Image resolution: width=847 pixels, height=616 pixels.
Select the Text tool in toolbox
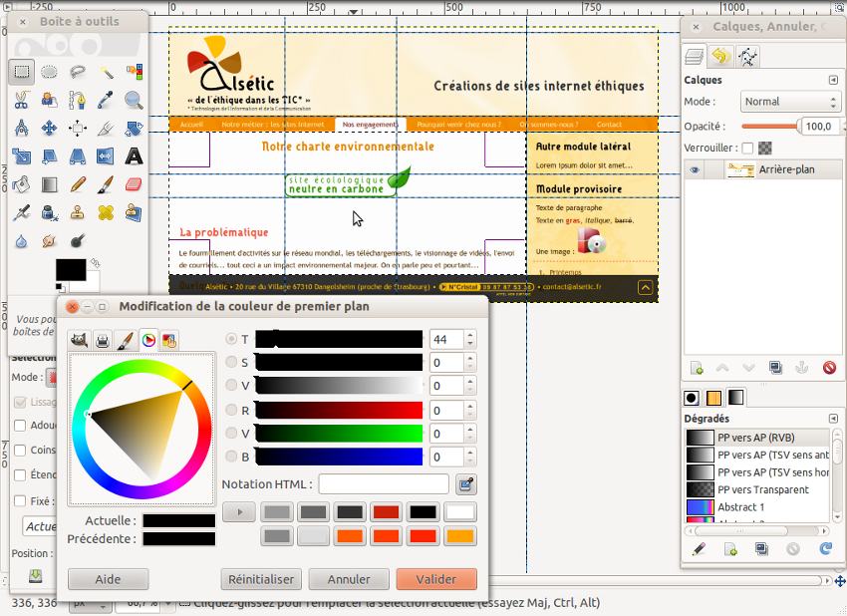click(134, 156)
